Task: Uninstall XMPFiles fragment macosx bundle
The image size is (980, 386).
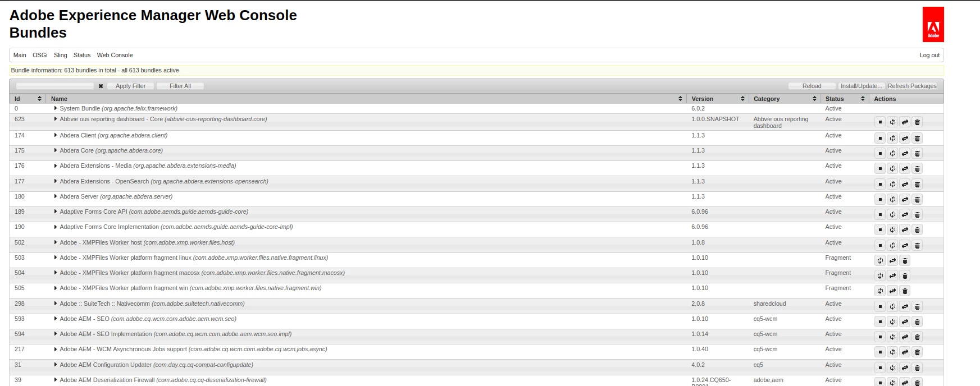Action: (x=905, y=276)
